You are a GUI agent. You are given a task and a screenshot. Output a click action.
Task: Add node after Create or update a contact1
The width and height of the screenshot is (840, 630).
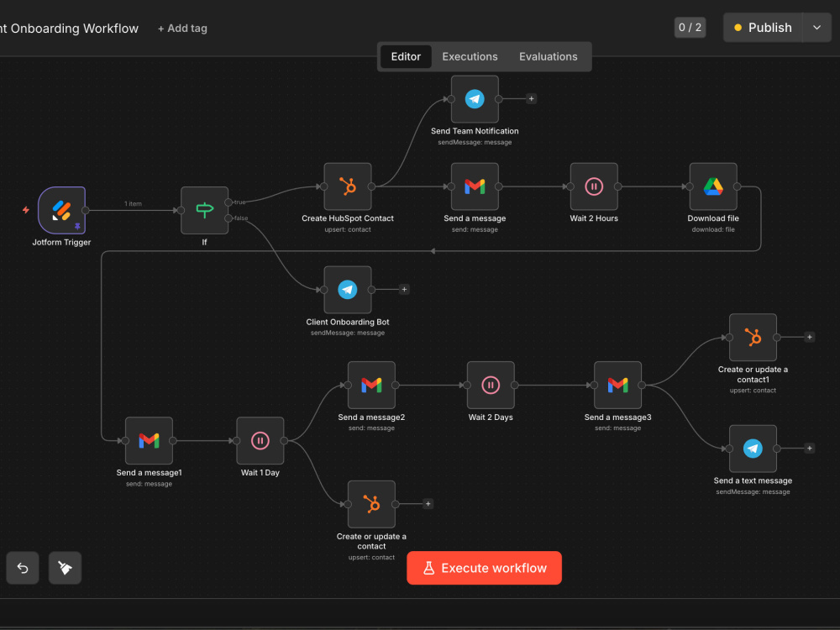[x=810, y=337]
